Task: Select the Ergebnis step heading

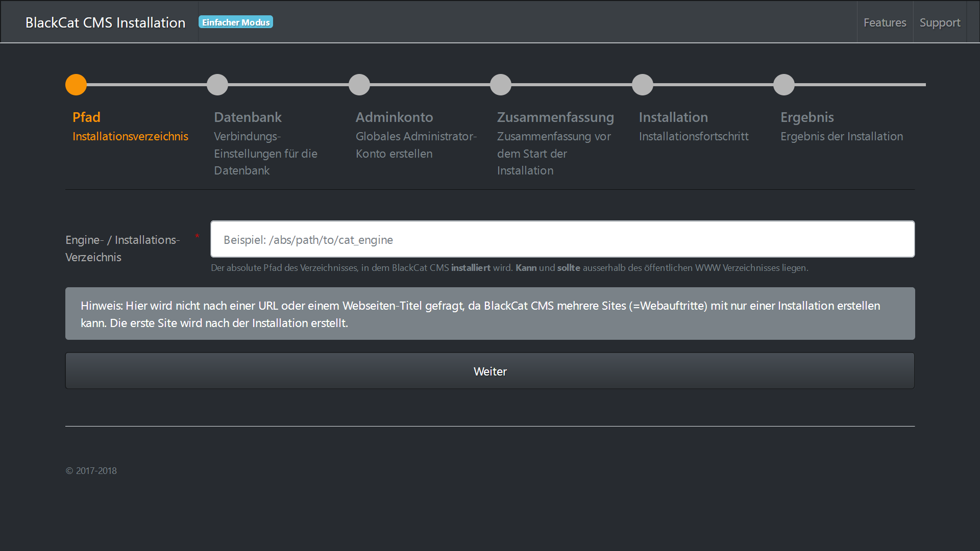Action: click(x=807, y=117)
